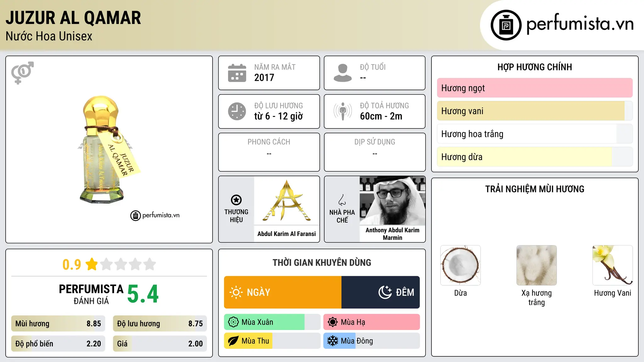
Task: Click the clock icon beside Độ lưu hương
Action: tap(237, 111)
